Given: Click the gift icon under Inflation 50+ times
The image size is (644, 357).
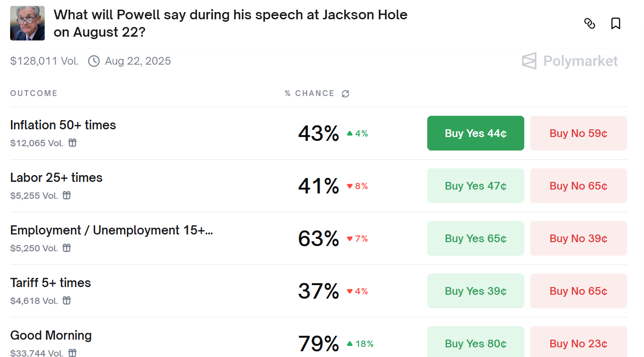Looking at the screenshot, I should pos(72,143).
